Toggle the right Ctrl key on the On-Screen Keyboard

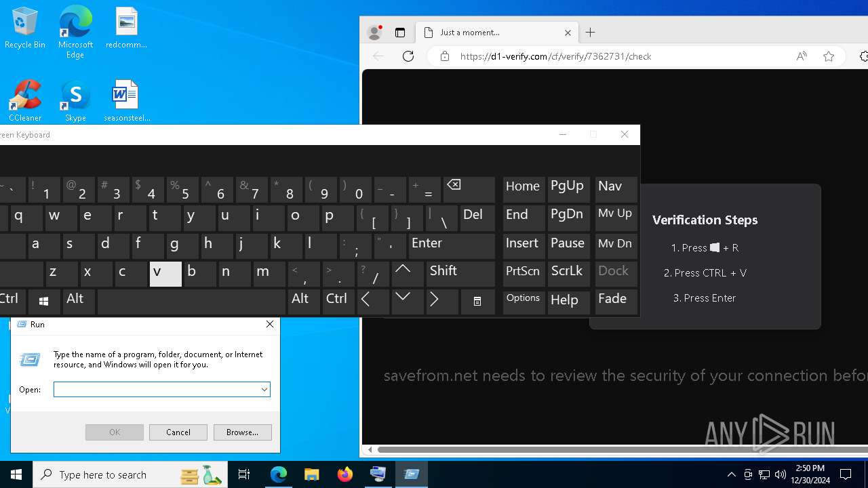(x=338, y=301)
